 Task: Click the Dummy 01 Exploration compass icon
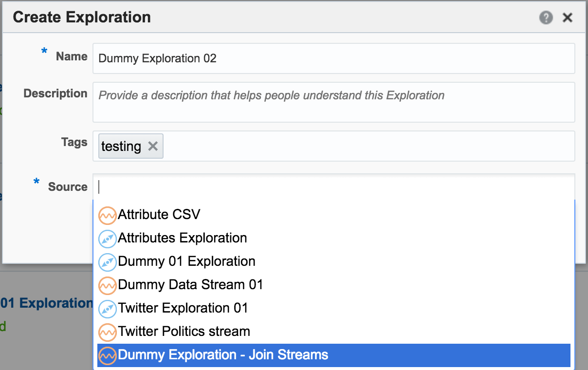(107, 262)
